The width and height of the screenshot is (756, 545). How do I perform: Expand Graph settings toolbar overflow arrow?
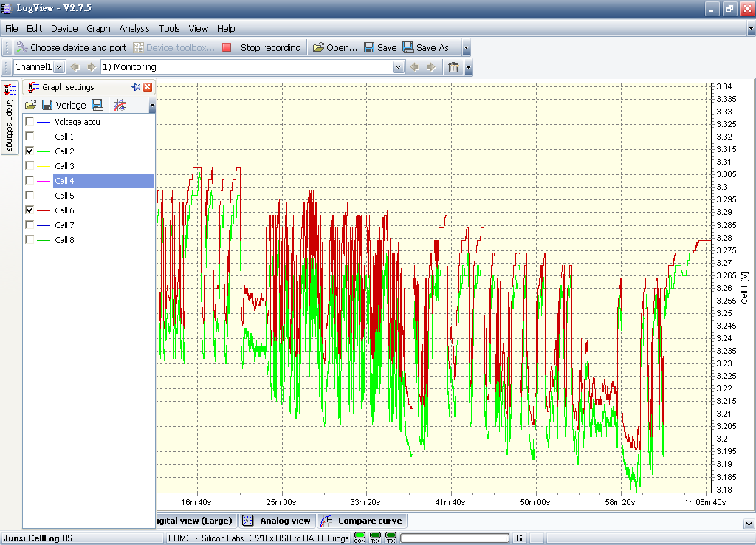(x=152, y=105)
